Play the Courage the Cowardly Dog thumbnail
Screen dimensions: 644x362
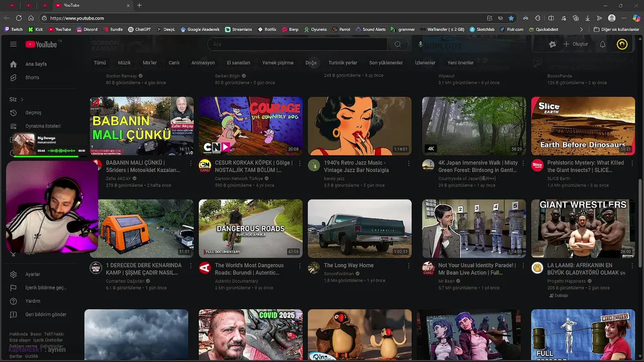(251, 126)
